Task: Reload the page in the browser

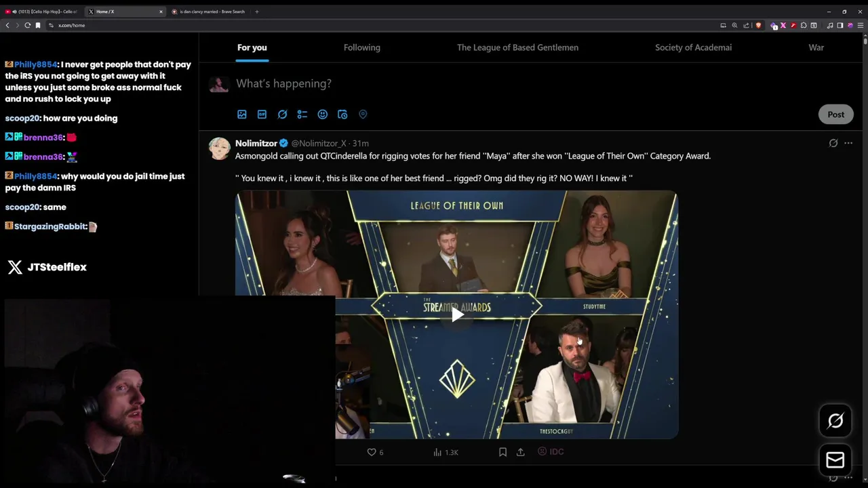Action: [x=28, y=25]
